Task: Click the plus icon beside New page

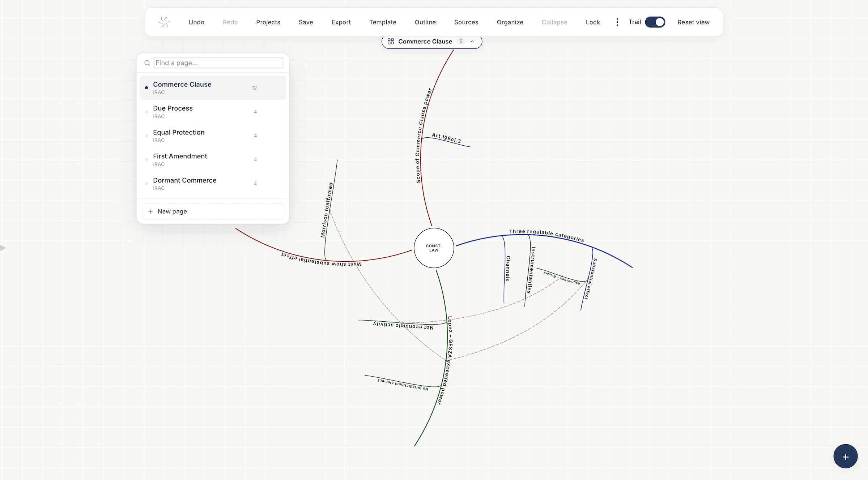Action: tap(150, 211)
